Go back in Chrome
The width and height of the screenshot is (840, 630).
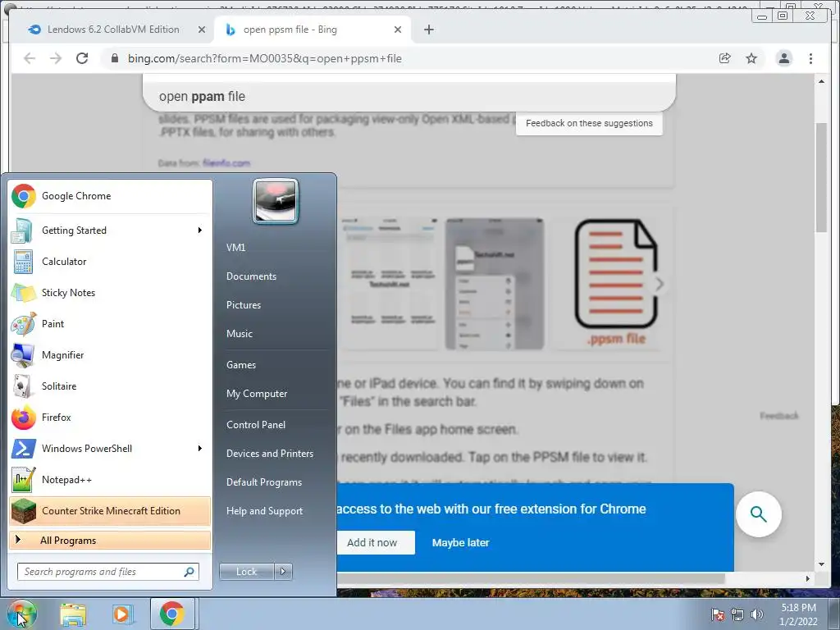30,58
